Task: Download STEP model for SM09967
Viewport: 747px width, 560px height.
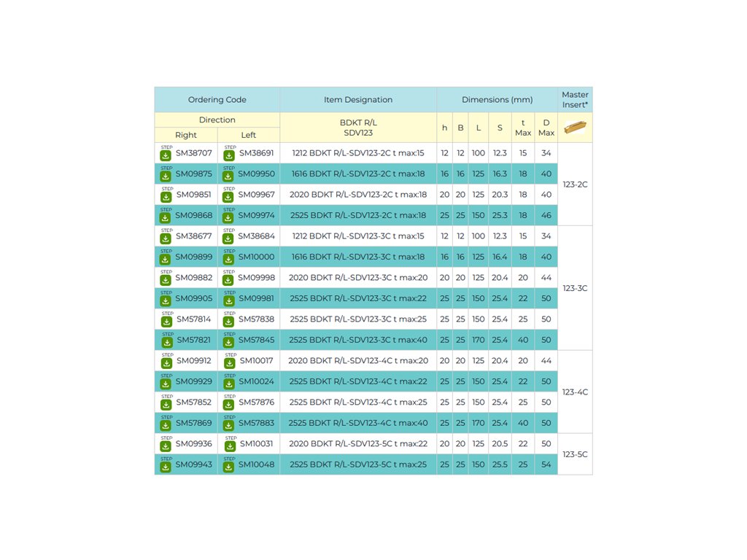Action: (x=228, y=196)
